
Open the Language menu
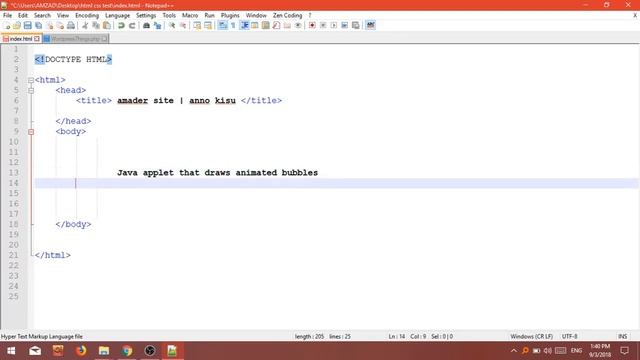tap(118, 15)
